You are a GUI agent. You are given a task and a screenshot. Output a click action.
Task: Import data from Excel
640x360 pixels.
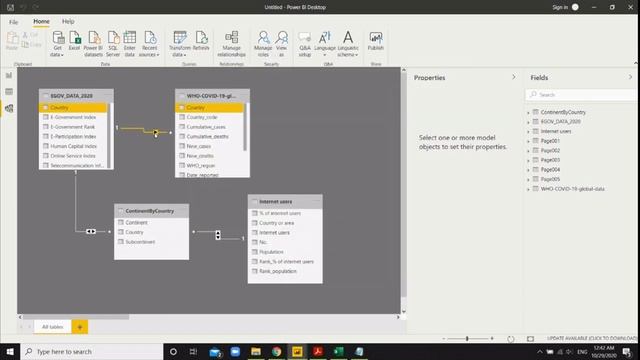(74, 41)
